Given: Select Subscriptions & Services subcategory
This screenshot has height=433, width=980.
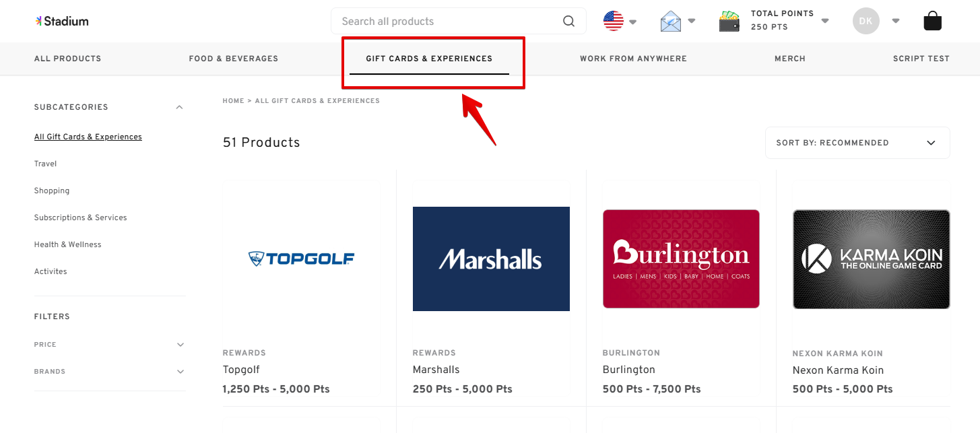Looking at the screenshot, I should (x=81, y=218).
